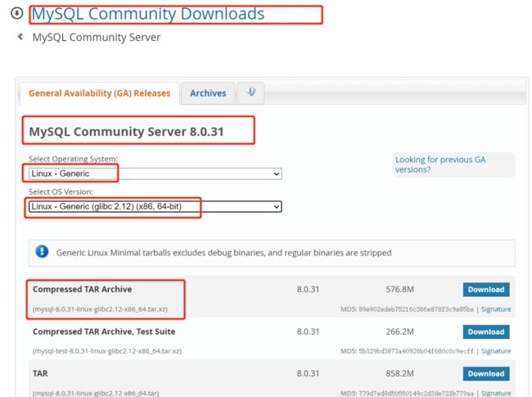The image size is (532, 397).
Task: Open Signature link for Test Suite archive
Action: point(496,351)
